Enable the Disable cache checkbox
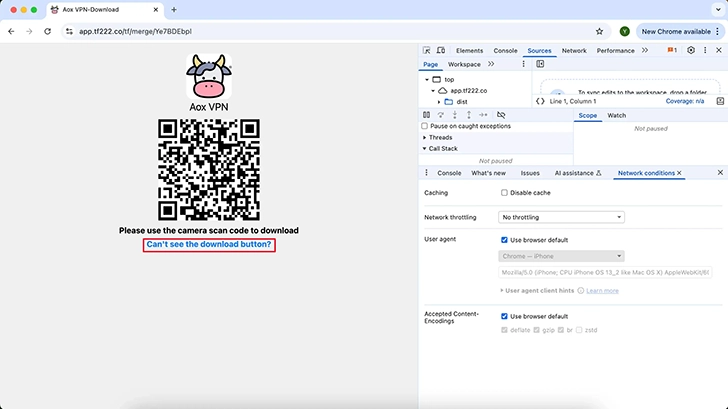Screen dimensions: 728x409 (504, 193)
